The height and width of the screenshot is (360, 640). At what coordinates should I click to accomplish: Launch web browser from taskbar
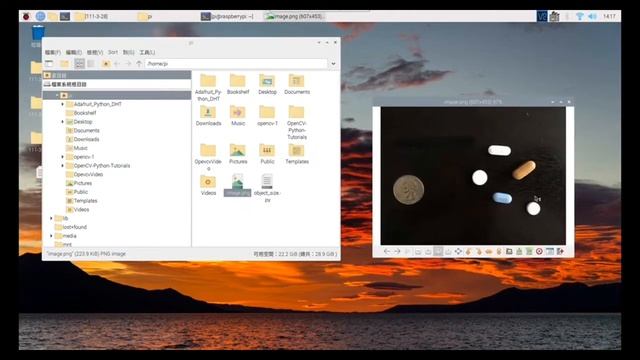tap(40, 16)
